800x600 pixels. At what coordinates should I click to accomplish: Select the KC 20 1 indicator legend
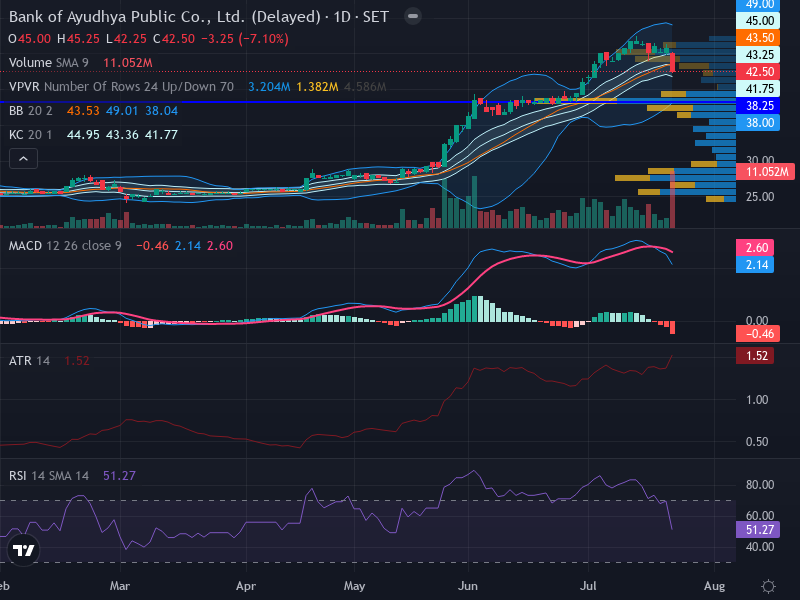pos(31,135)
